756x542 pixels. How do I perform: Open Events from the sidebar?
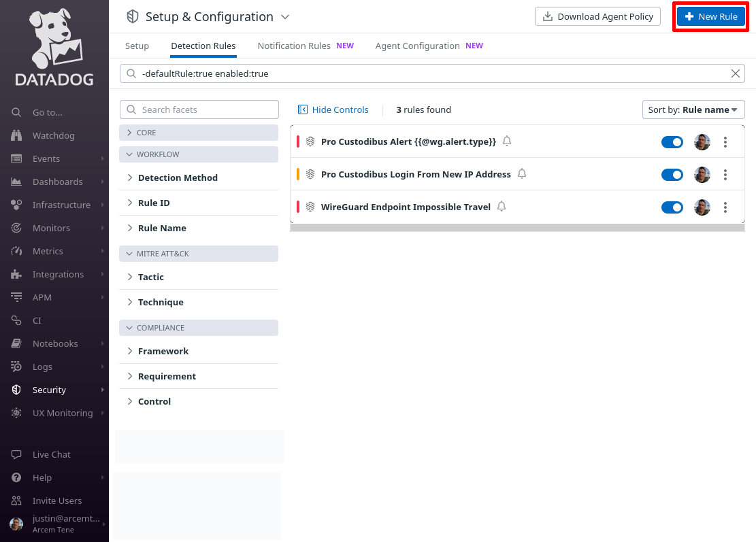pyautogui.click(x=46, y=158)
